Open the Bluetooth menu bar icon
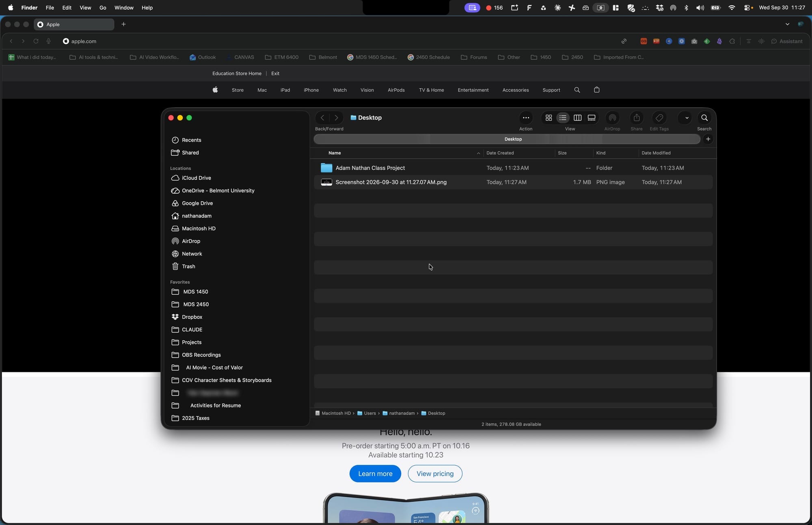The height and width of the screenshot is (525, 812). click(x=686, y=8)
